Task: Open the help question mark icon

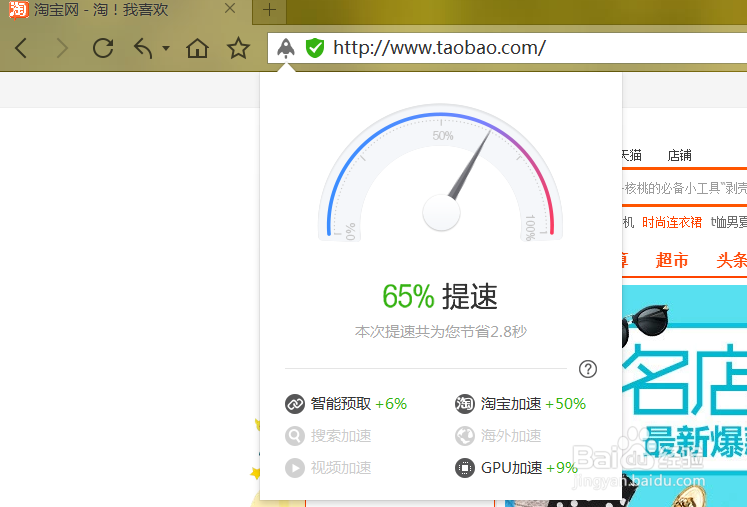Action: click(x=588, y=369)
